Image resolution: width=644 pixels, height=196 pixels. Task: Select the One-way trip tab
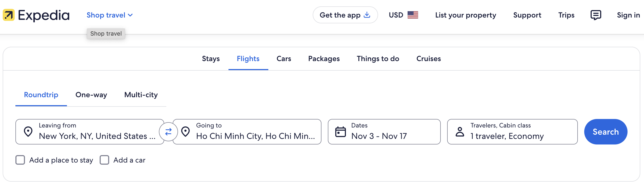[x=91, y=95]
